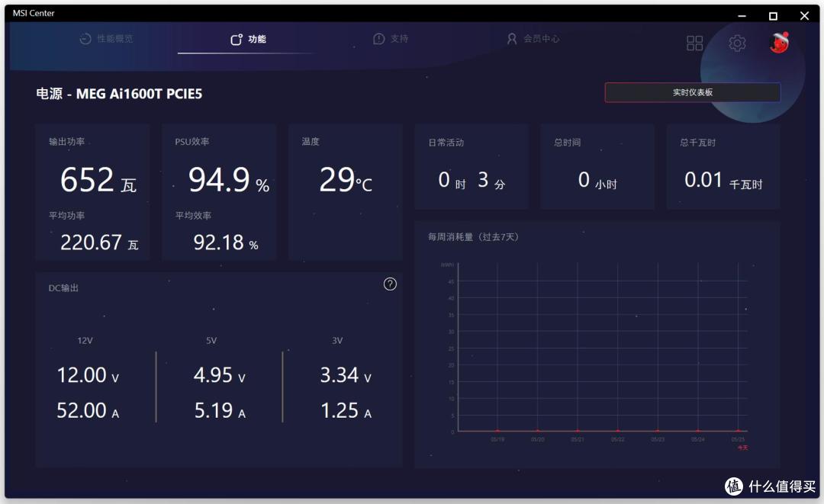
Task: Click the 29°C temperature value
Action: tap(346, 180)
